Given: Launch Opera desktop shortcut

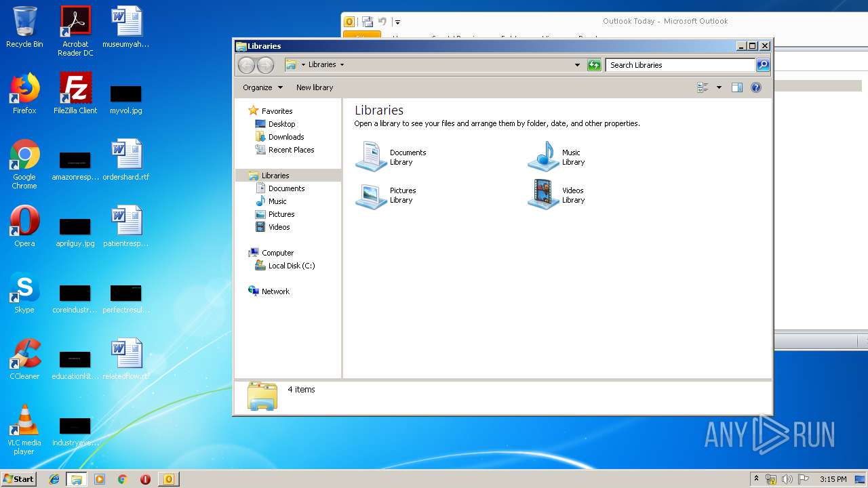Looking at the screenshot, I should [24, 226].
